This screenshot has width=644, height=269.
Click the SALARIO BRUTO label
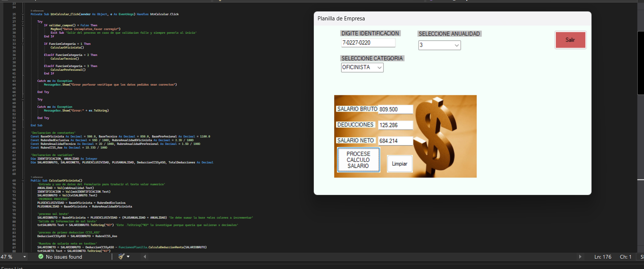357,109
